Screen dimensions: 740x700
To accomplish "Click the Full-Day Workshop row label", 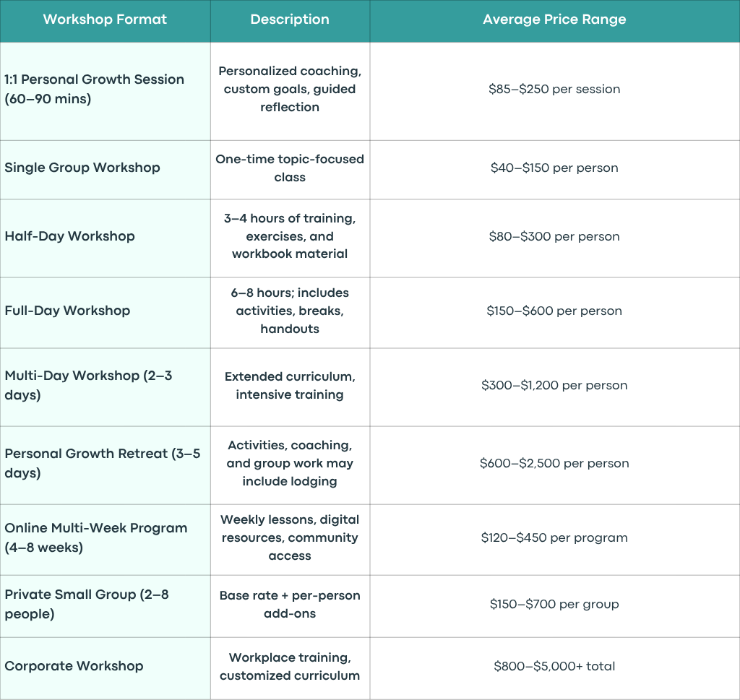I will coord(67,311).
